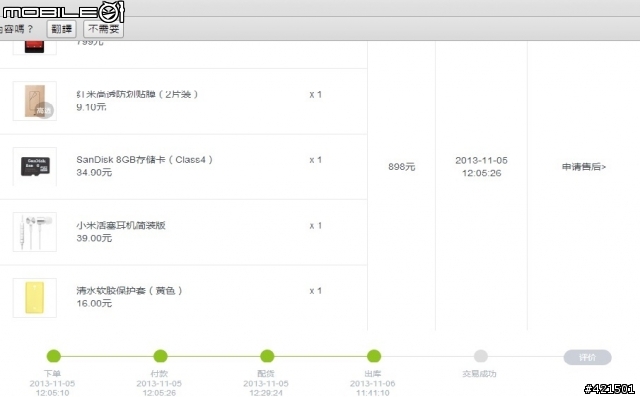The width and height of the screenshot is (640, 397).
Task: Select the 下单 step label
Action: point(52,373)
